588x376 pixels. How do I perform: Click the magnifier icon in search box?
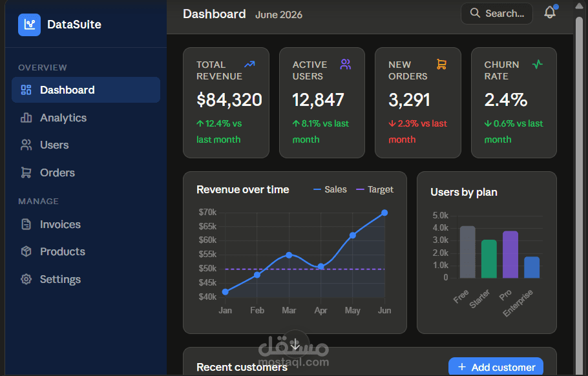[x=475, y=13]
